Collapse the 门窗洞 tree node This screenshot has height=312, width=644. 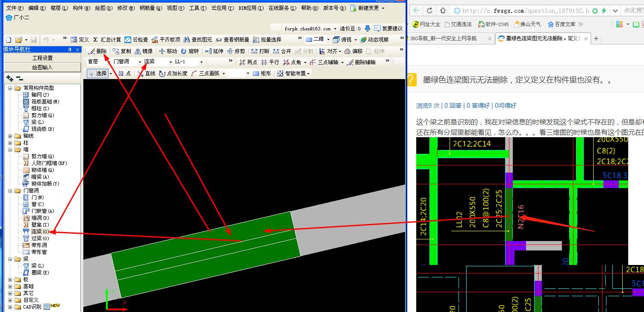point(10,191)
